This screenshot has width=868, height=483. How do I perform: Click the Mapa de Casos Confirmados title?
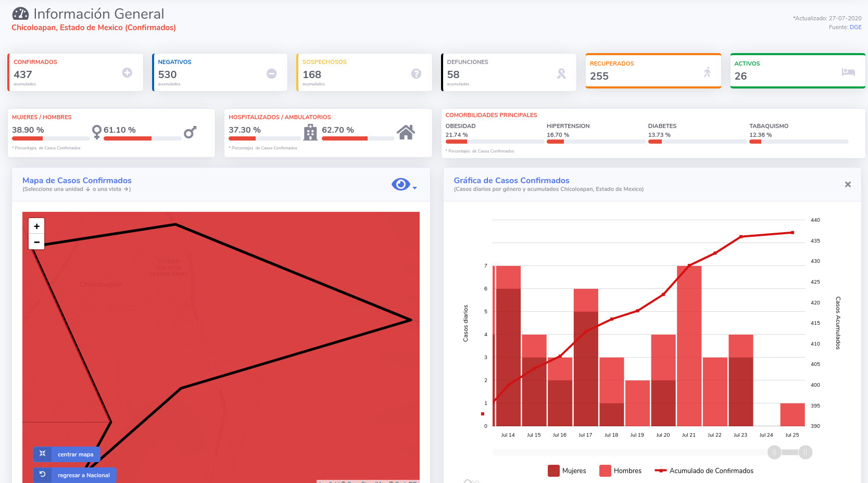77,181
